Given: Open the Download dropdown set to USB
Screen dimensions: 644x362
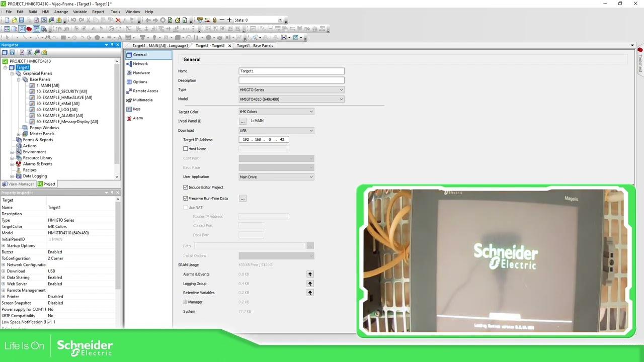Looking at the screenshot, I should click(276, 131).
